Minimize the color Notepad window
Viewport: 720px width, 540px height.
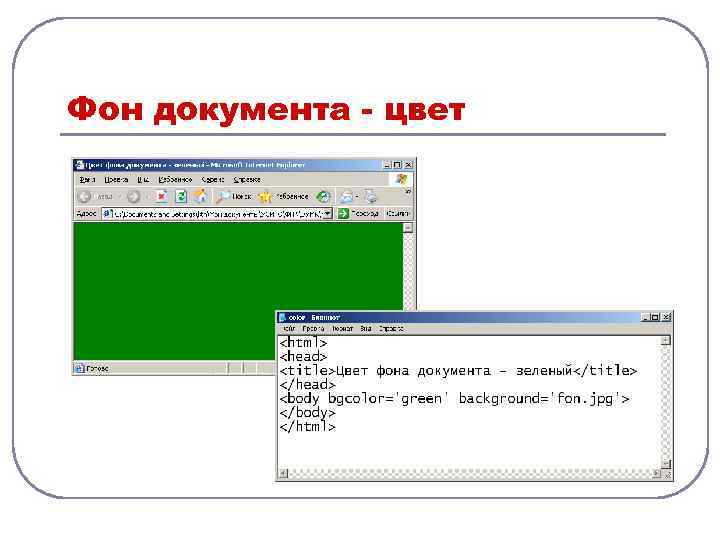tap(645, 317)
